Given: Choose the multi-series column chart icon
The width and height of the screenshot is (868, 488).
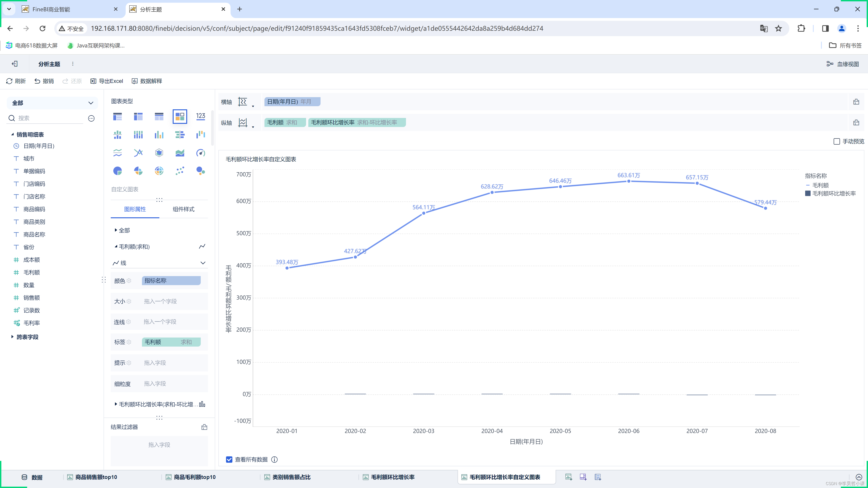Looking at the screenshot, I should tap(159, 135).
